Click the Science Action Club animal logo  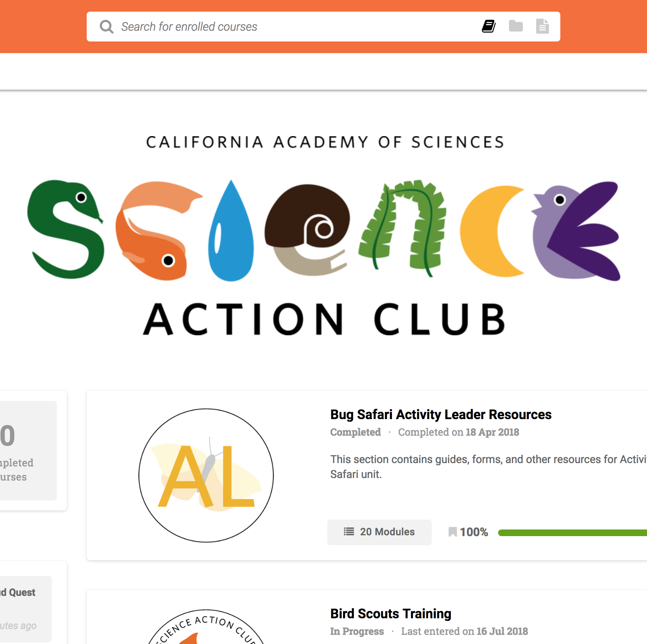coord(324,231)
